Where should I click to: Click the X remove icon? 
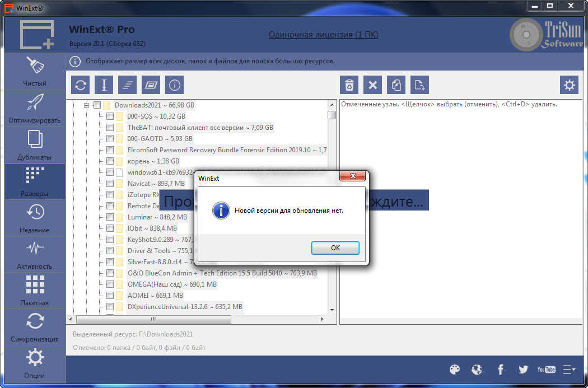pyautogui.click(x=373, y=85)
